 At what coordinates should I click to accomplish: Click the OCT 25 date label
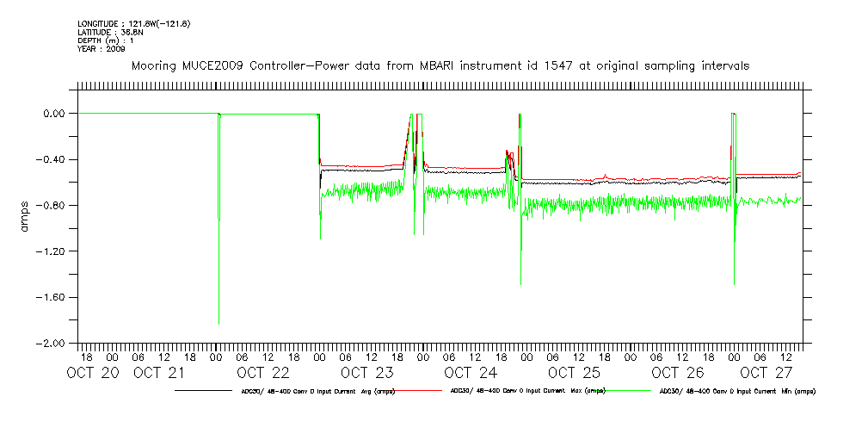click(574, 374)
